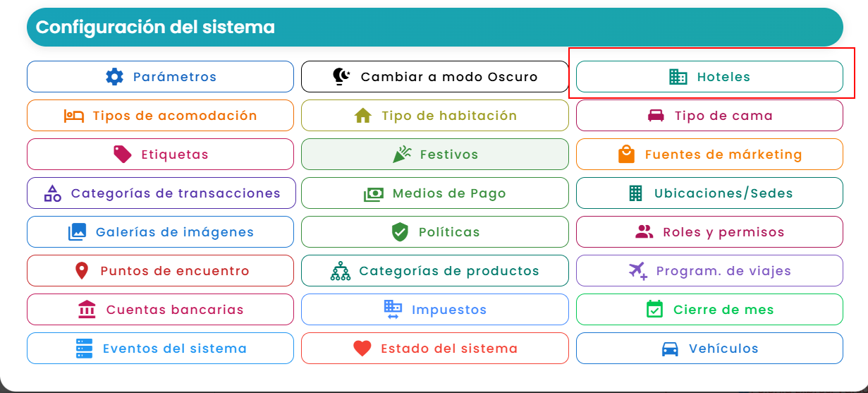Image resolution: width=868 pixels, height=393 pixels.
Task: Open Tipos de acomodación settings
Action: tap(160, 116)
